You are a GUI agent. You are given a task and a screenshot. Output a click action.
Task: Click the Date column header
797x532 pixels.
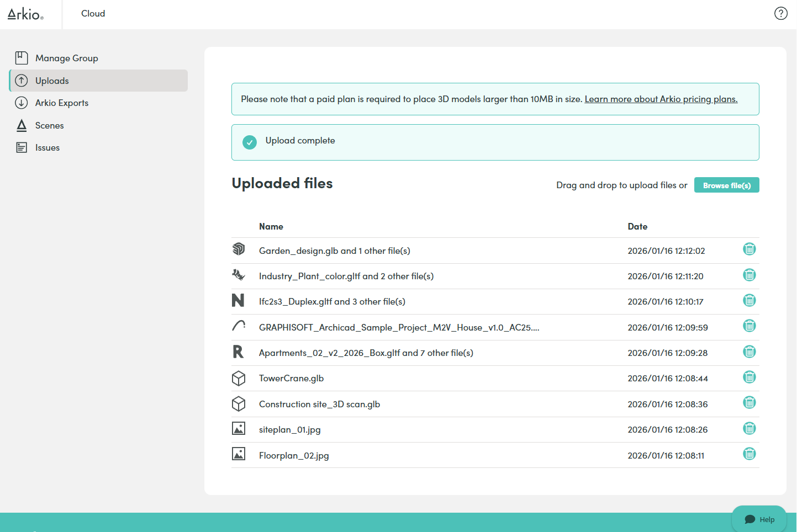pyautogui.click(x=637, y=226)
